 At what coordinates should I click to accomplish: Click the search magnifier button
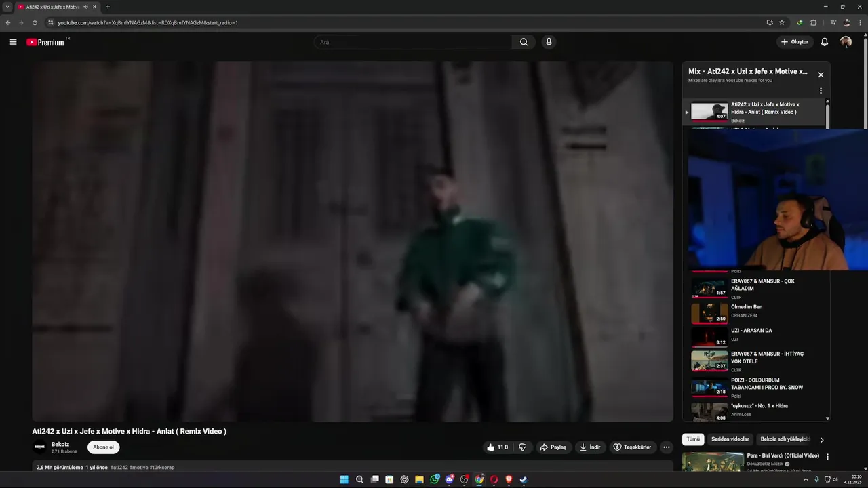pos(524,42)
